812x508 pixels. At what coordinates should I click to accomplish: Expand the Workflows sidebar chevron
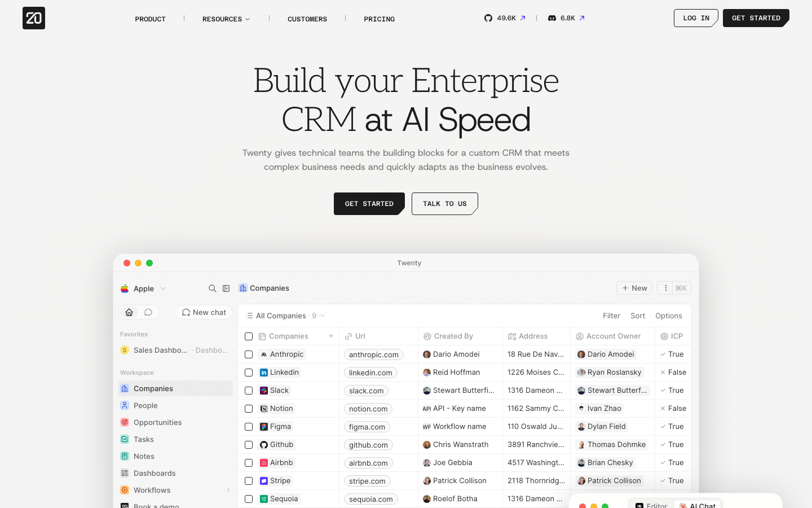click(228, 490)
